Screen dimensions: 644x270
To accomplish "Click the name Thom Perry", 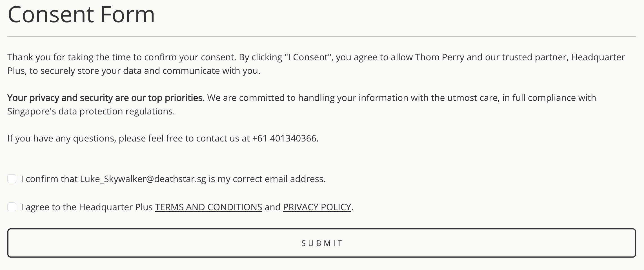I will tap(439, 57).
